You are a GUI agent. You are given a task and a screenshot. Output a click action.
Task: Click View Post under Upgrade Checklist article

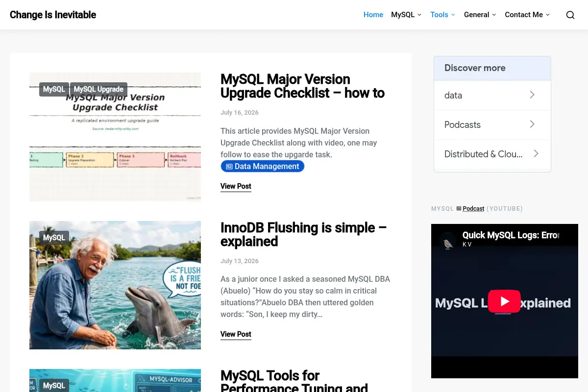pos(236,186)
